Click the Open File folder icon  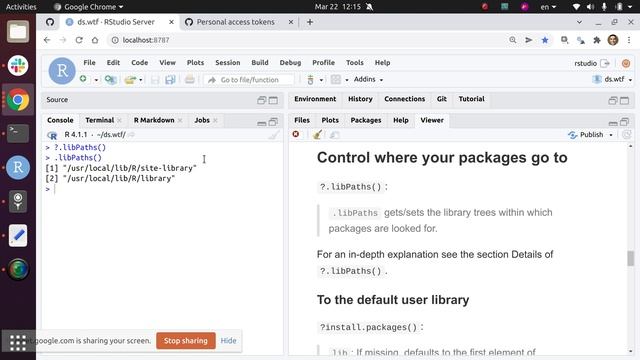pyautogui.click(x=130, y=80)
